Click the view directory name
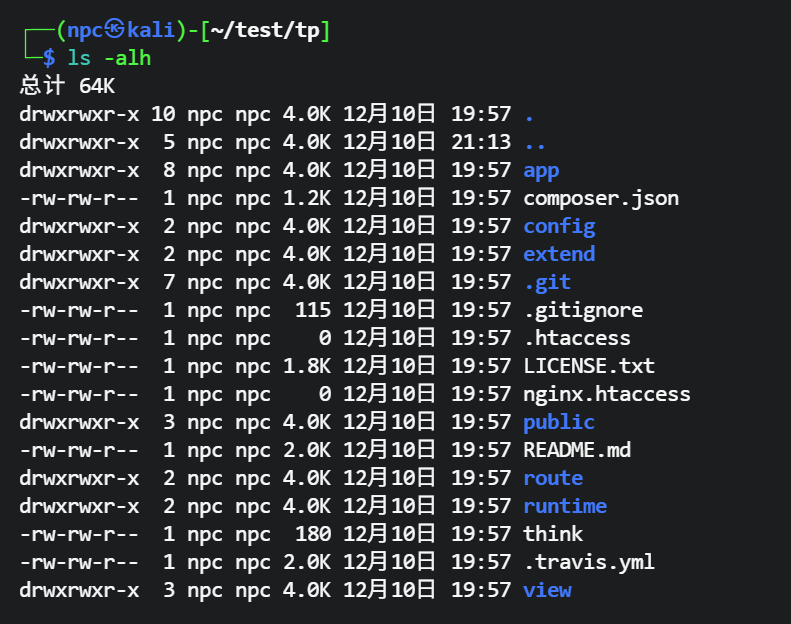 click(x=547, y=590)
